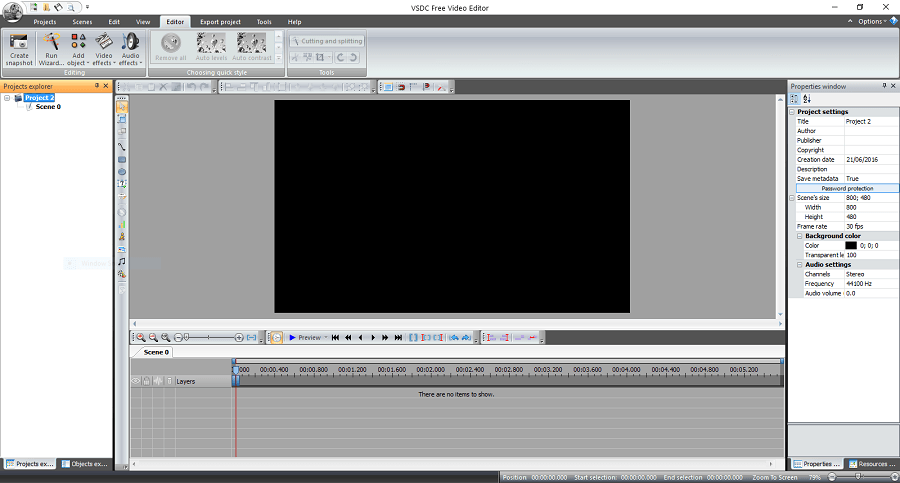Toggle Layers visibility eye icon

click(x=136, y=381)
